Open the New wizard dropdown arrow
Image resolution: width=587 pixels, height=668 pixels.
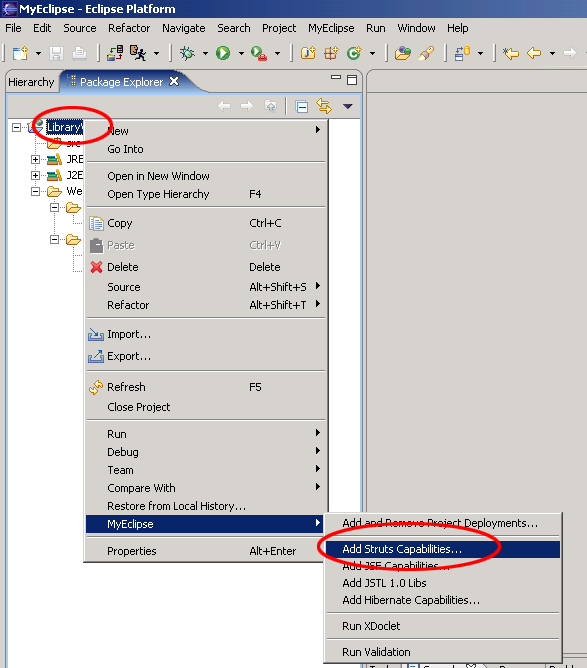(38, 54)
